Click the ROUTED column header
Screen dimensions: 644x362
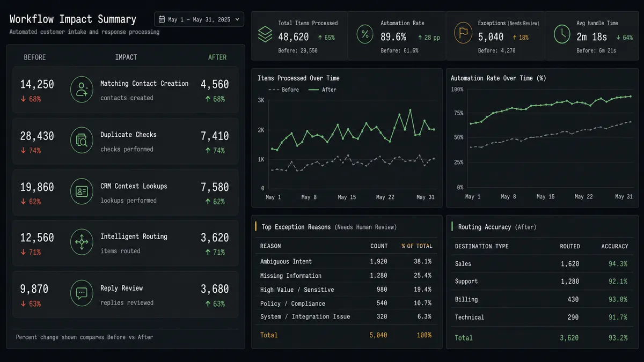[570, 246]
